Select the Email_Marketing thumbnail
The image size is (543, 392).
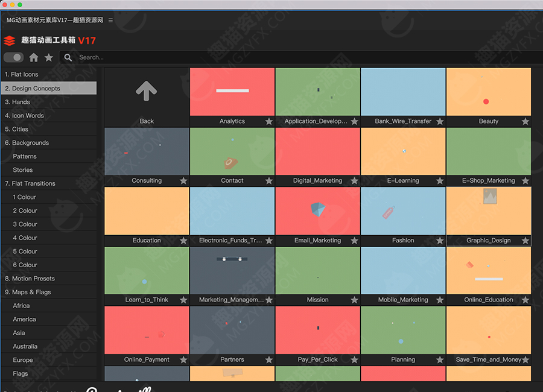coord(317,211)
